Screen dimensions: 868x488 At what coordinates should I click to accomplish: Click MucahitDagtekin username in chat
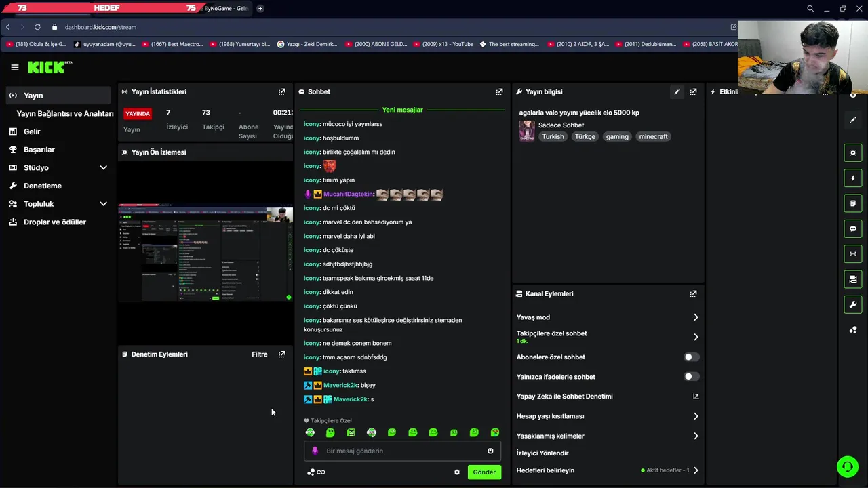348,195
